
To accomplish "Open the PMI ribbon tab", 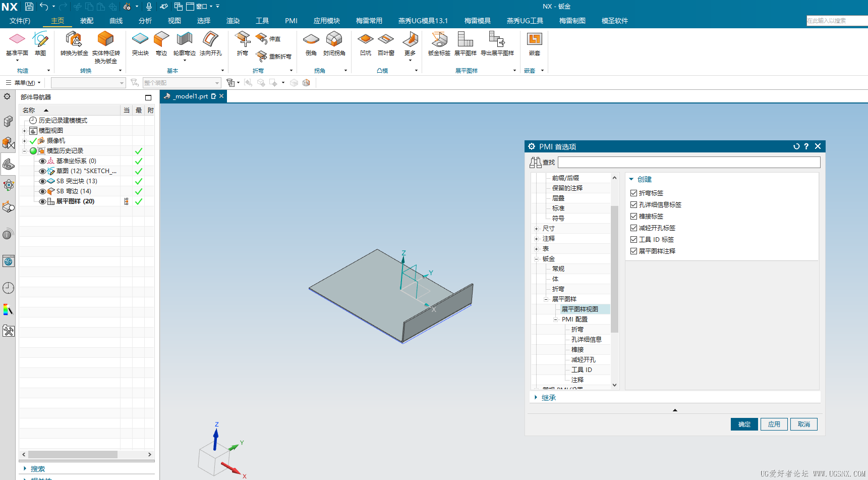I will pos(291,21).
